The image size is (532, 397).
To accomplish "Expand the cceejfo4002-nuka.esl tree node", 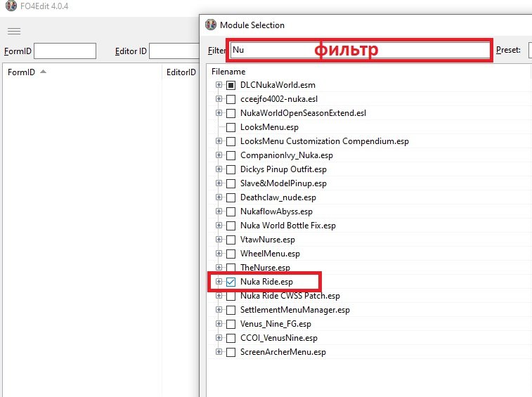I will pos(219,99).
